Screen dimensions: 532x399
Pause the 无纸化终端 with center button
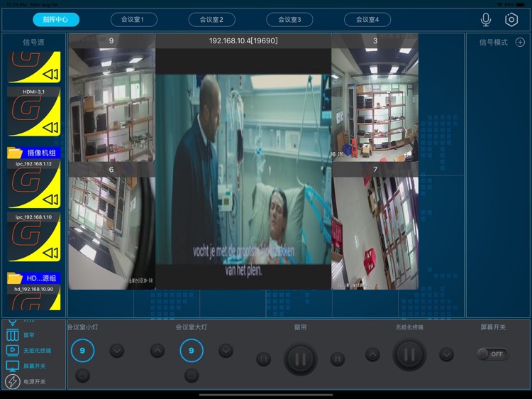pyautogui.click(x=409, y=355)
